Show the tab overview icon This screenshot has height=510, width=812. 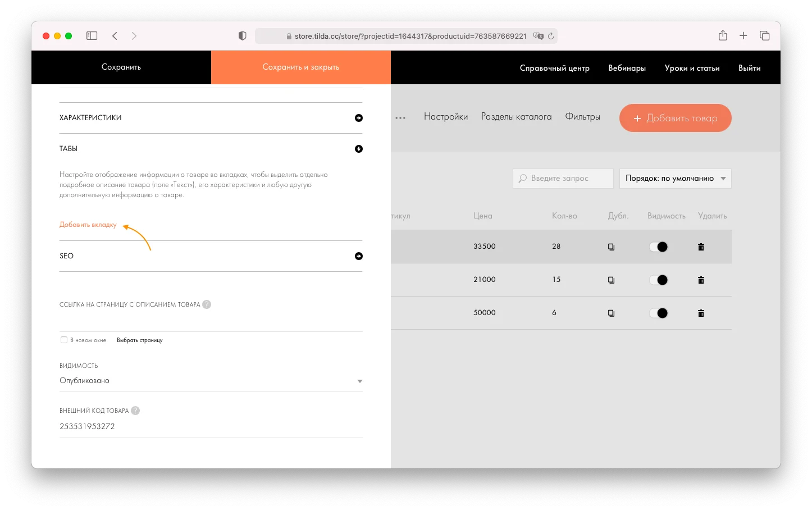(764, 35)
